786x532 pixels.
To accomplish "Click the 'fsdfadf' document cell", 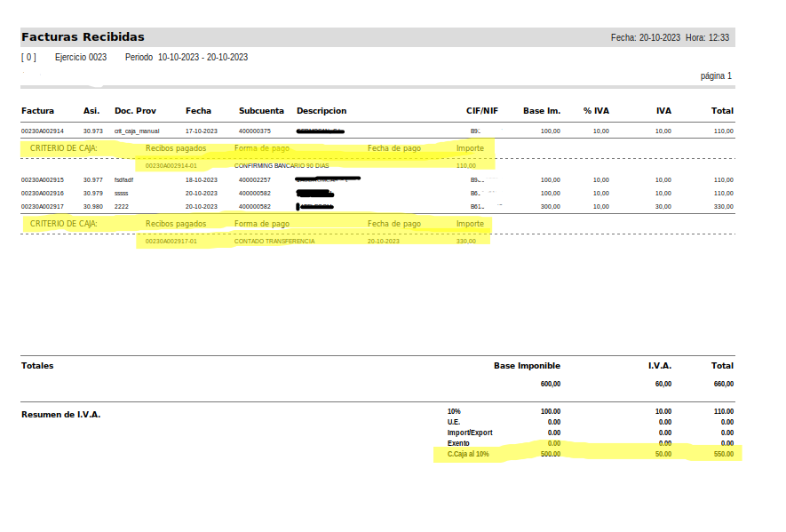I will [123, 179].
